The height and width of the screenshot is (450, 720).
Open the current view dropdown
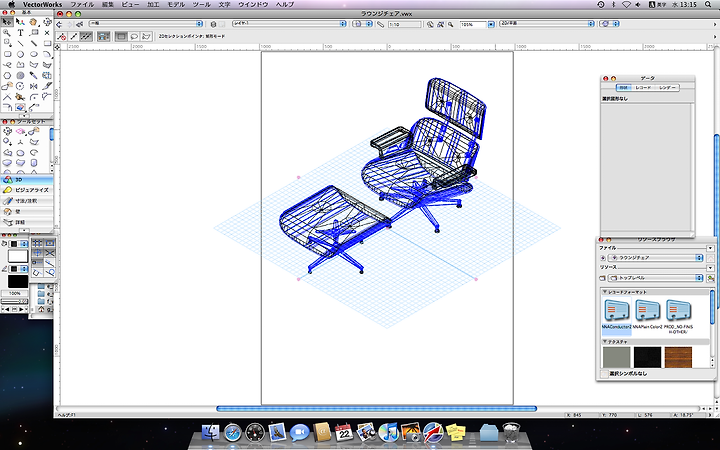coord(547,24)
